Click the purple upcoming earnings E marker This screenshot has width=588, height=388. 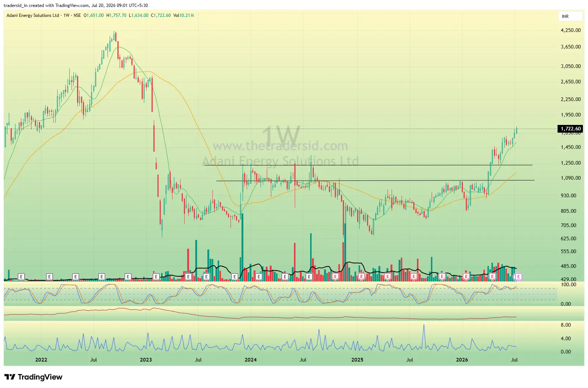(518, 277)
